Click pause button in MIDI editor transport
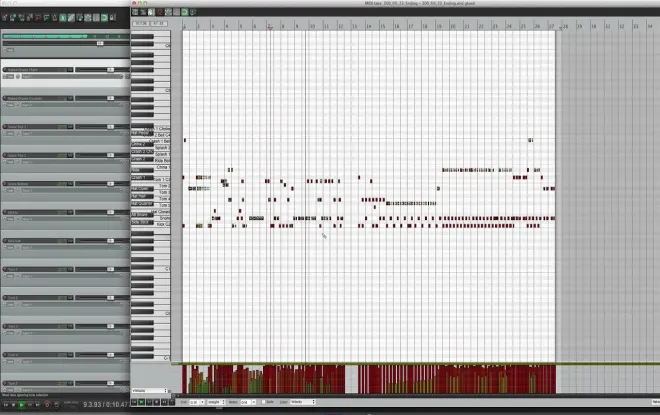 point(149,402)
